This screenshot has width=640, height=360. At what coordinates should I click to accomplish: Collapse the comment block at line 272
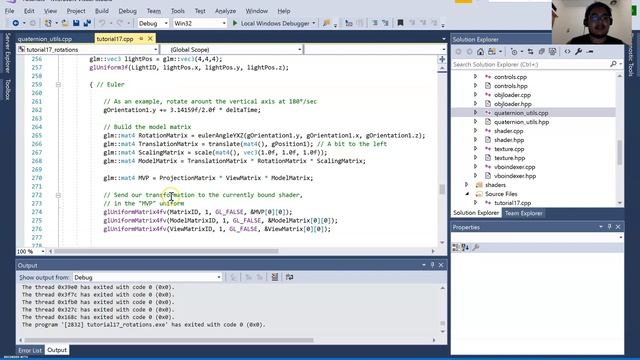coord(58,195)
